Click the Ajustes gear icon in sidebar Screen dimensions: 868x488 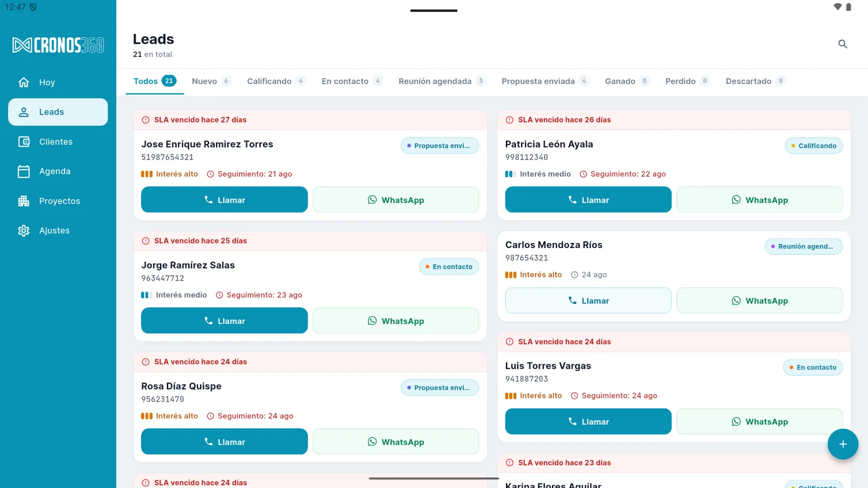point(24,230)
